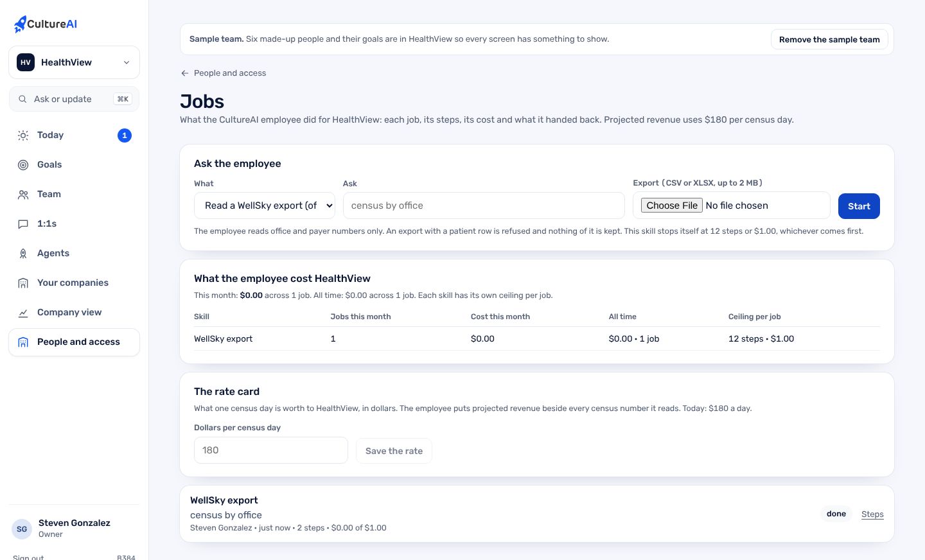Click the Team people icon

(x=23, y=195)
